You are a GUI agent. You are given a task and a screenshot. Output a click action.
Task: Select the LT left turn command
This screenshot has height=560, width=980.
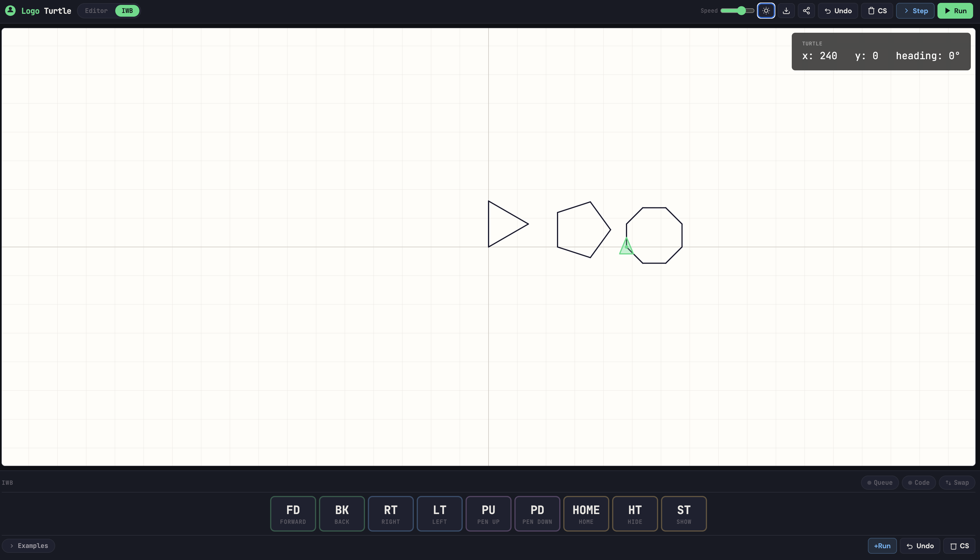[x=439, y=513]
